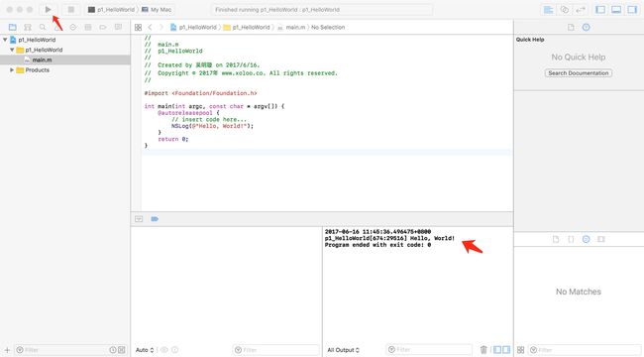Open the related items menu
Viewport: 644px width, 357px height.
tap(138, 27)
